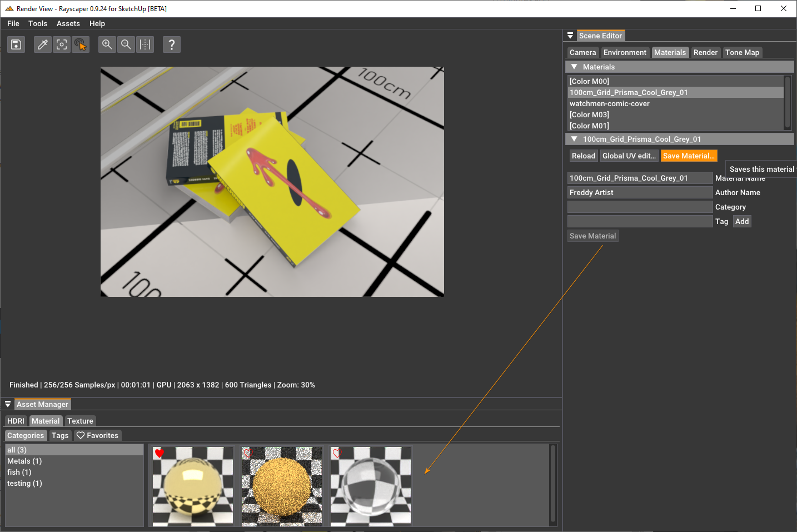The height and width of the screenshot is (532, 797).
Task: Toggle favorite heart on glitter sphere material
Action: 248,454
